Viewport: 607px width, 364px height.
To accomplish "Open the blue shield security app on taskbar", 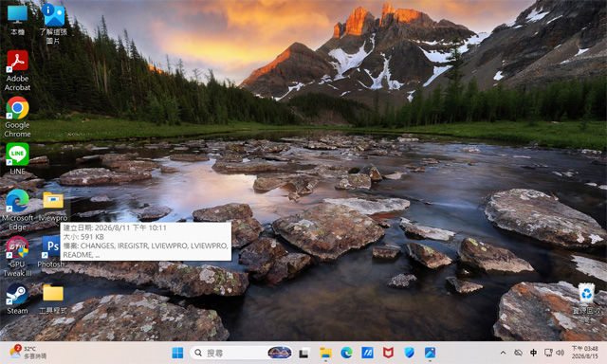I will click(409, 353).
